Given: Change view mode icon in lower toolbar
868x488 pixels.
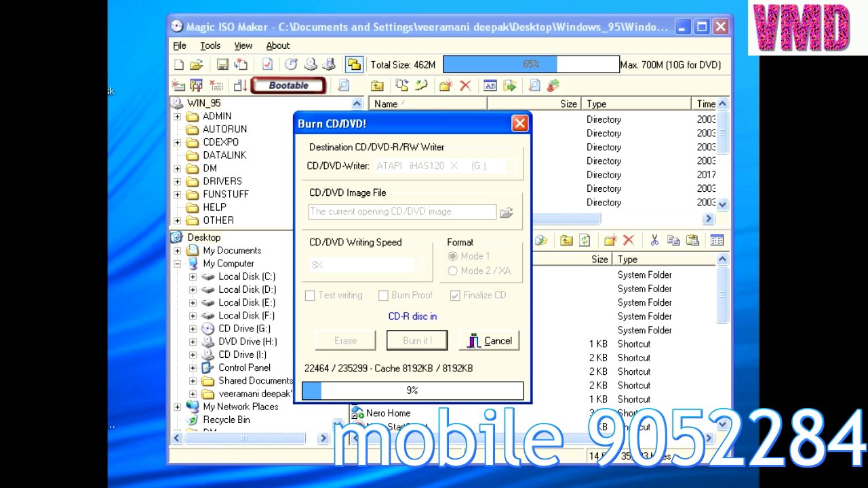Looking at the screenshot, I should point(717,241).
